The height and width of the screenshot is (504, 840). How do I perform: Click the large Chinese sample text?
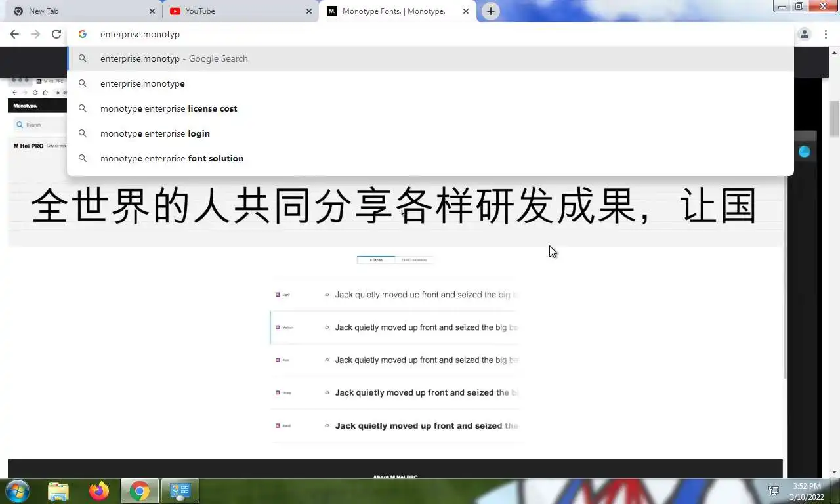click(x=394, y=206)
